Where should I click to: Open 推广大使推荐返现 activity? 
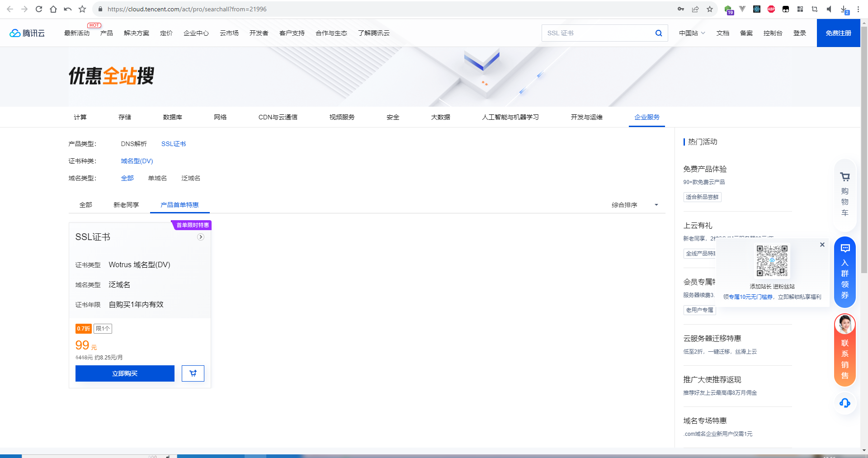click(x=712, y=380)
